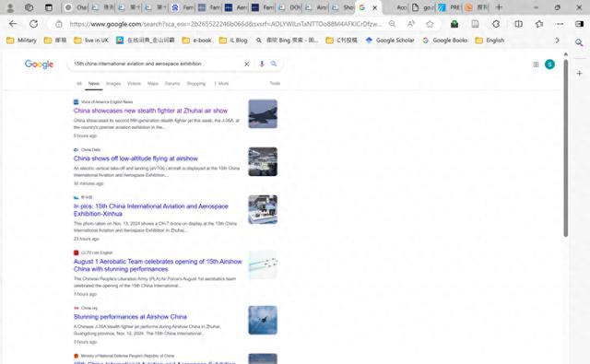Open the Military bookmarks folder
Viewport: 590px width, 364px height.
tap(21, 41)
